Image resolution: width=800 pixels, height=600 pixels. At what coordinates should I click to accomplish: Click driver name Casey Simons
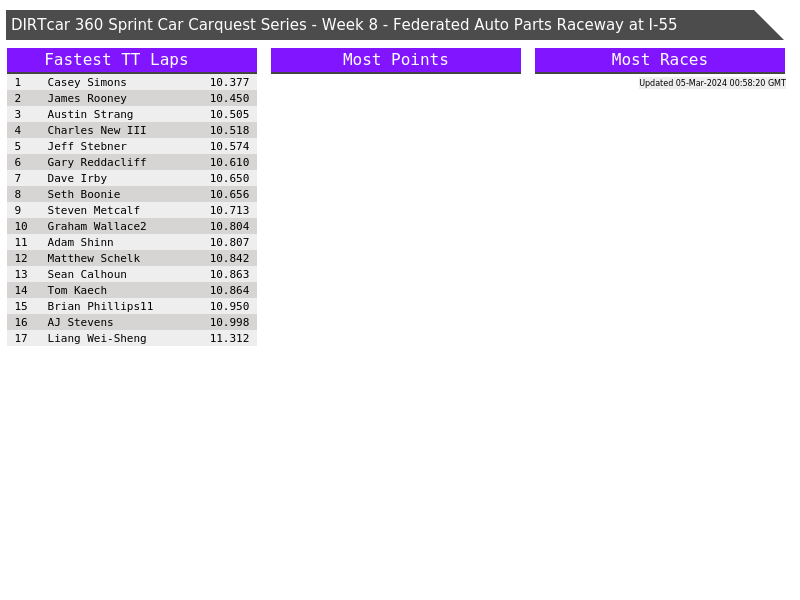click(87, 82)
